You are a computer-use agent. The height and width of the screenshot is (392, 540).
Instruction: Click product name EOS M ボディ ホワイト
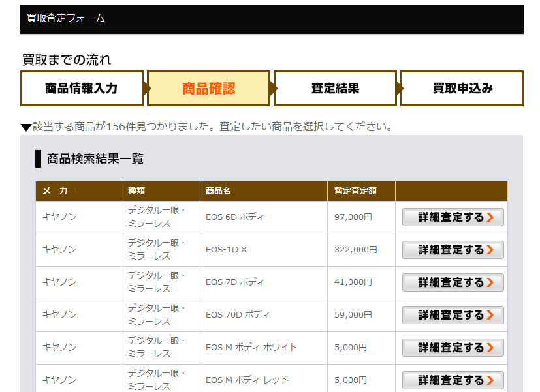[251, 347]
